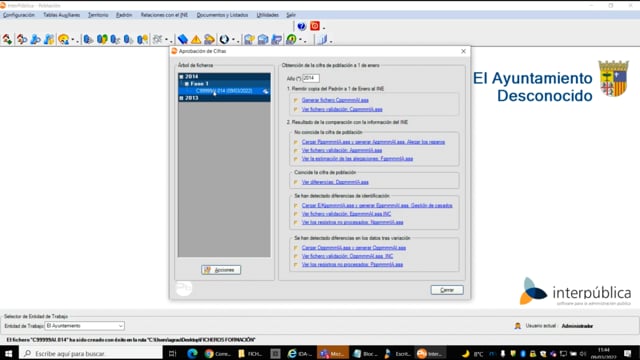Click the yellow face toolbar icon
The width and height of the screenshot is (640, 360).
(x=63, y=39)
